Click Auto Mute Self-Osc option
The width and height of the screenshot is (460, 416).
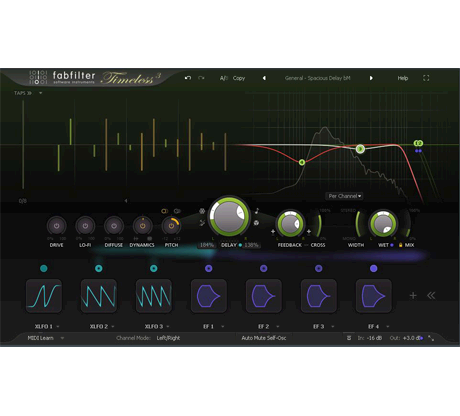click(264, 338)
